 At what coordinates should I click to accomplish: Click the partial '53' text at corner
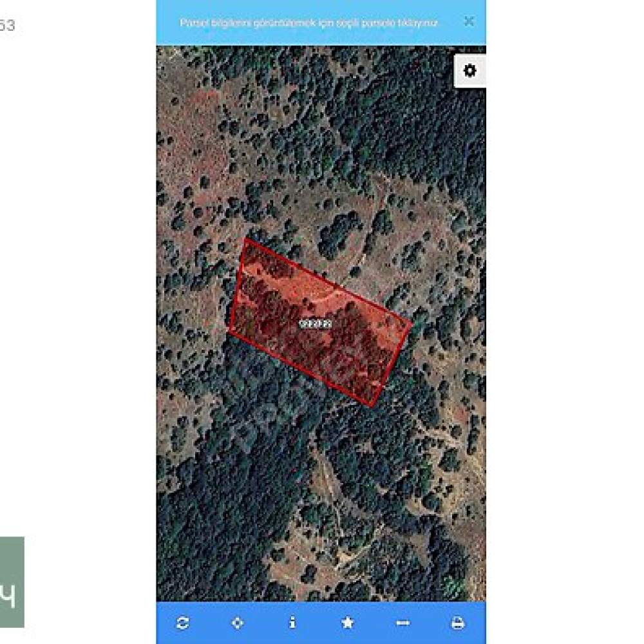[x=7, y=26]
